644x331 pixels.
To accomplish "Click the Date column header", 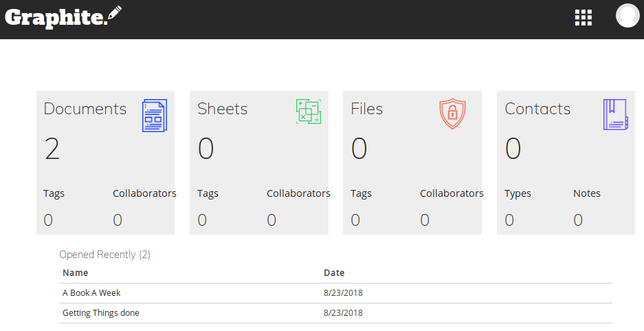I will 334,273.
